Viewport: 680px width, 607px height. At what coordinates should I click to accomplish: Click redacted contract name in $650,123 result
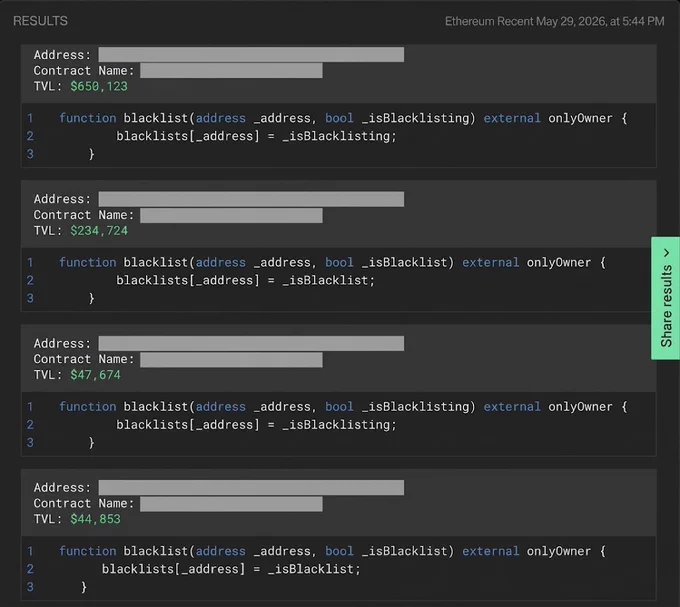[231, 71]
